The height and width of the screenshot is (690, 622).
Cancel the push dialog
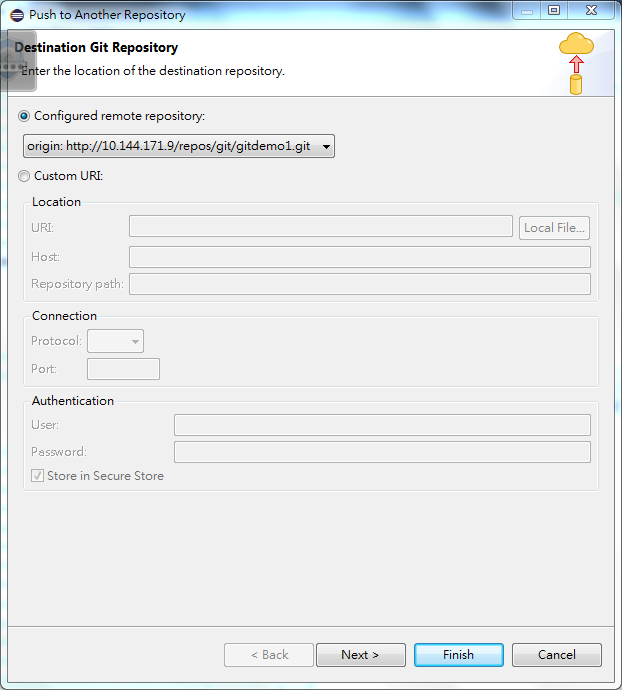556,655
